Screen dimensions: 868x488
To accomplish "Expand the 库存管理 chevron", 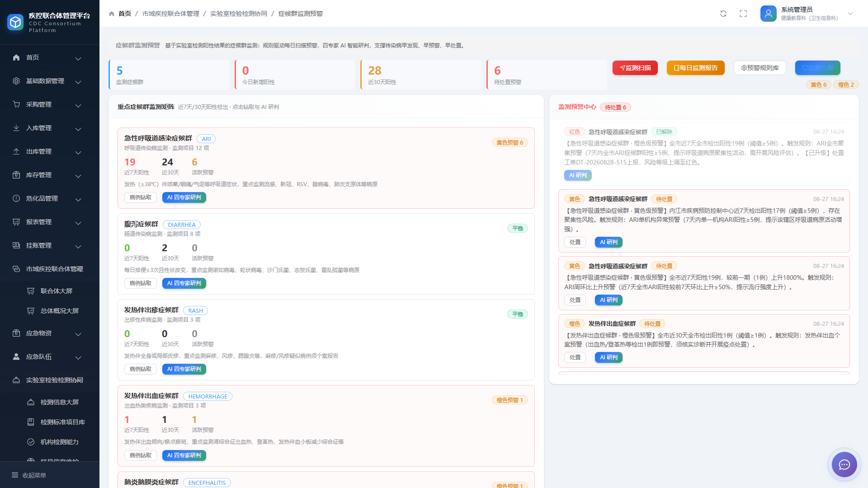I will [x=78, y=176].
